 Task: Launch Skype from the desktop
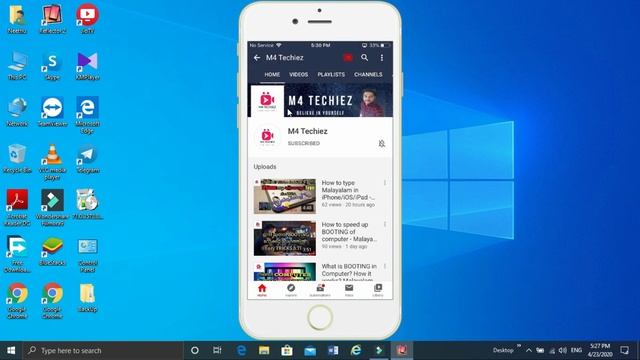[52, 65]
